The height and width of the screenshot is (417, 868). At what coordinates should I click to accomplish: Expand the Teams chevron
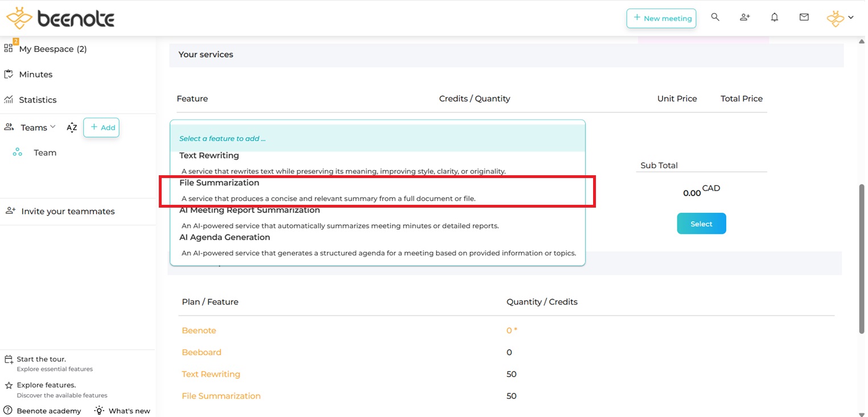(x=53, y=127)
